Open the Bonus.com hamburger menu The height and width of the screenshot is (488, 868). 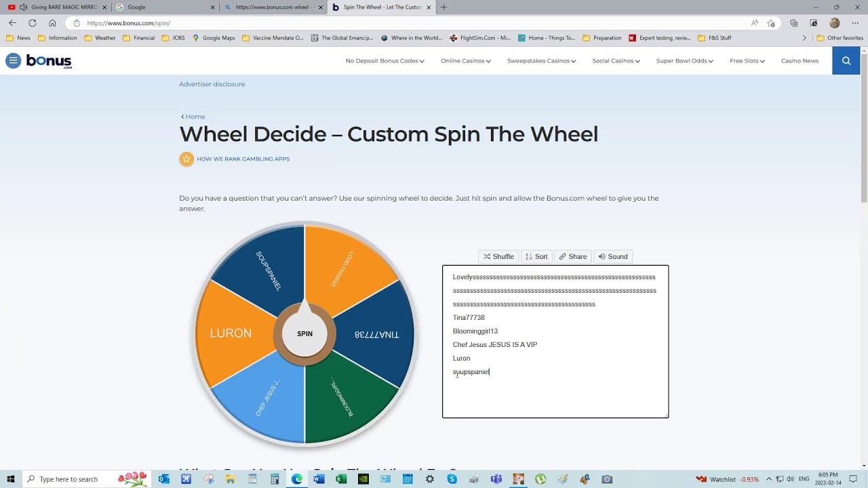[13, 61]
